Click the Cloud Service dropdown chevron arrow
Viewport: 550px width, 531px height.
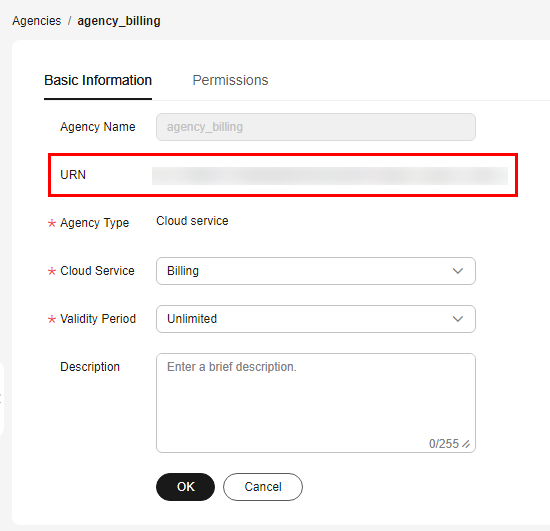point(458,271)
